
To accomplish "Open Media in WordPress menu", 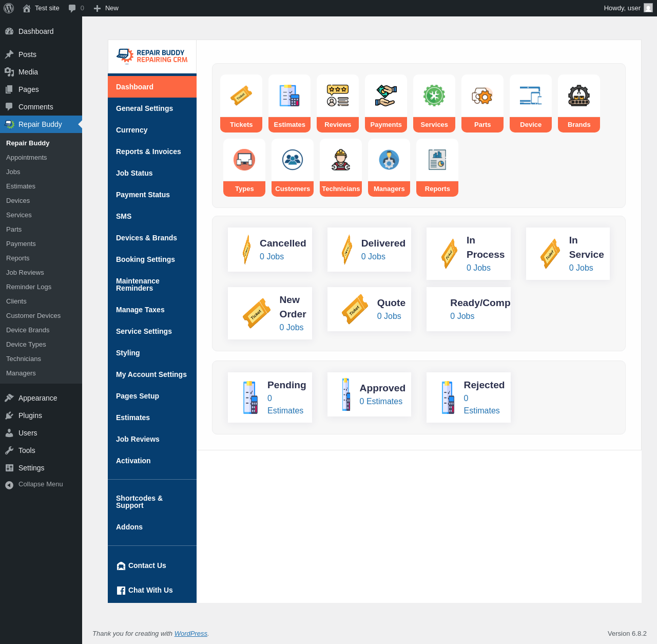I will tap(41, 72).
